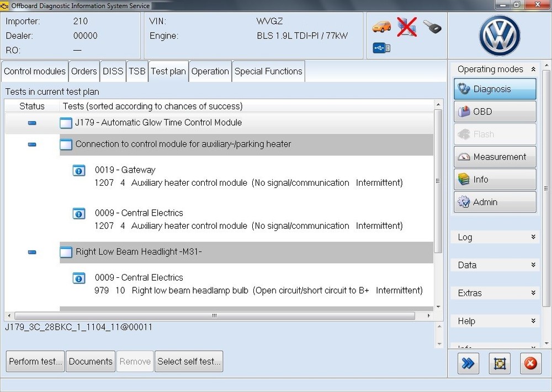The height and width of the screenshot is (392, 552).
Task: Click the red cancel X button
Action: pos(530,363)
